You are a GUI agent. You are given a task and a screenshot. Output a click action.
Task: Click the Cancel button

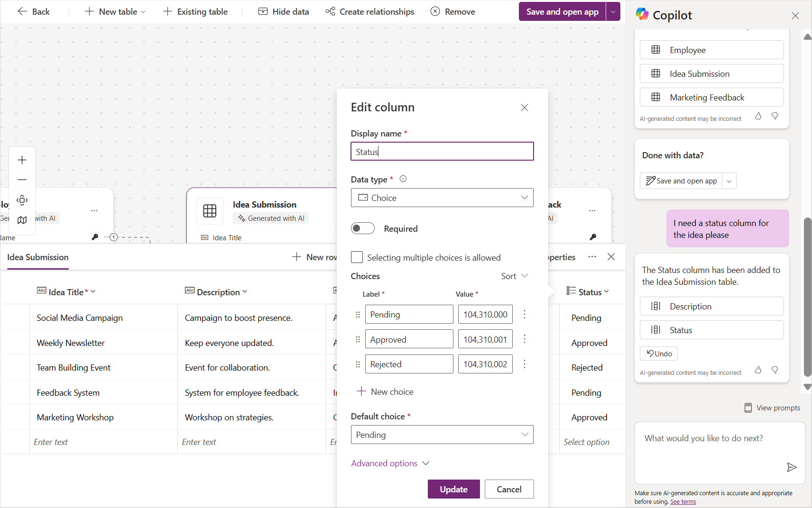tap(509, 489)
